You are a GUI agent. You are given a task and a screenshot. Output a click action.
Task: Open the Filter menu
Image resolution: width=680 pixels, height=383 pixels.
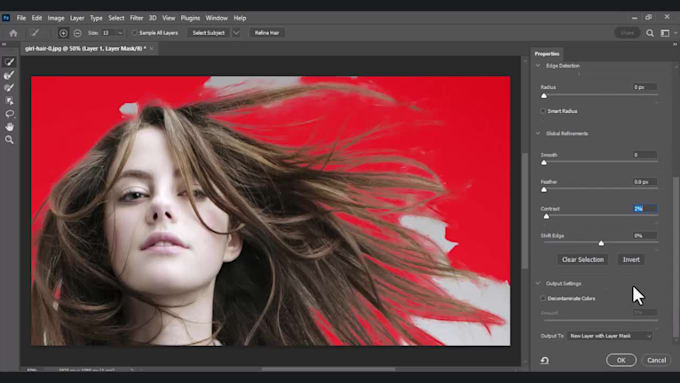coord(137,18)
